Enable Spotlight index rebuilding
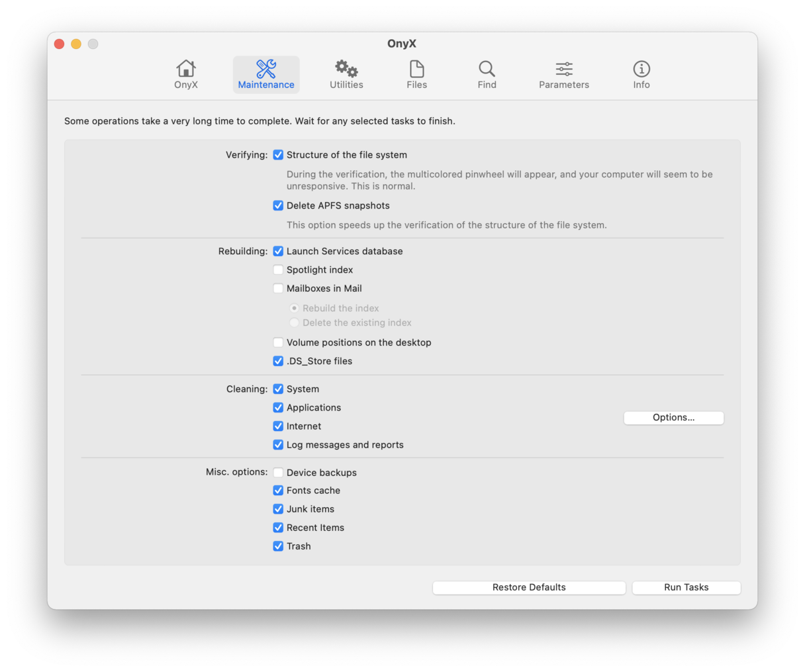This screenshot has height=672, width=805. point(278,270)
